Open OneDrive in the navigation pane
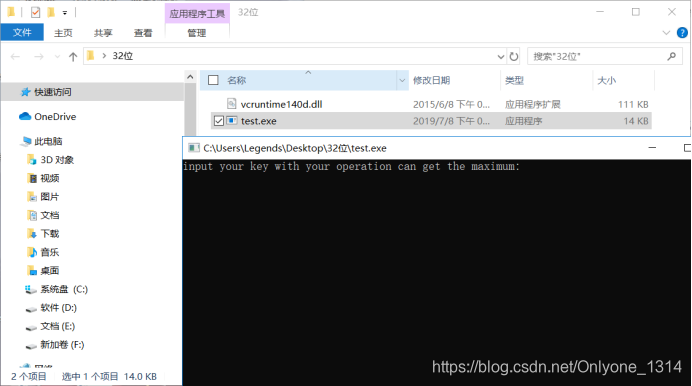The height and width of the screenshot is (386, 692). [x=55, y=116]
